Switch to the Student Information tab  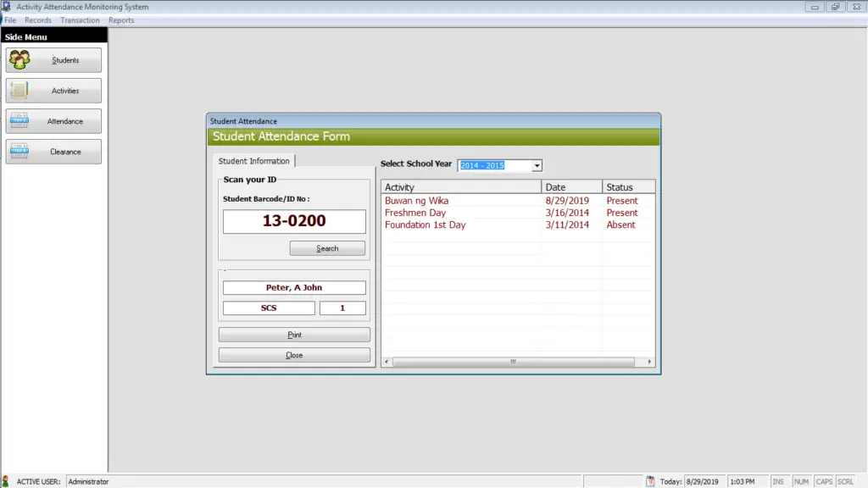254,160
